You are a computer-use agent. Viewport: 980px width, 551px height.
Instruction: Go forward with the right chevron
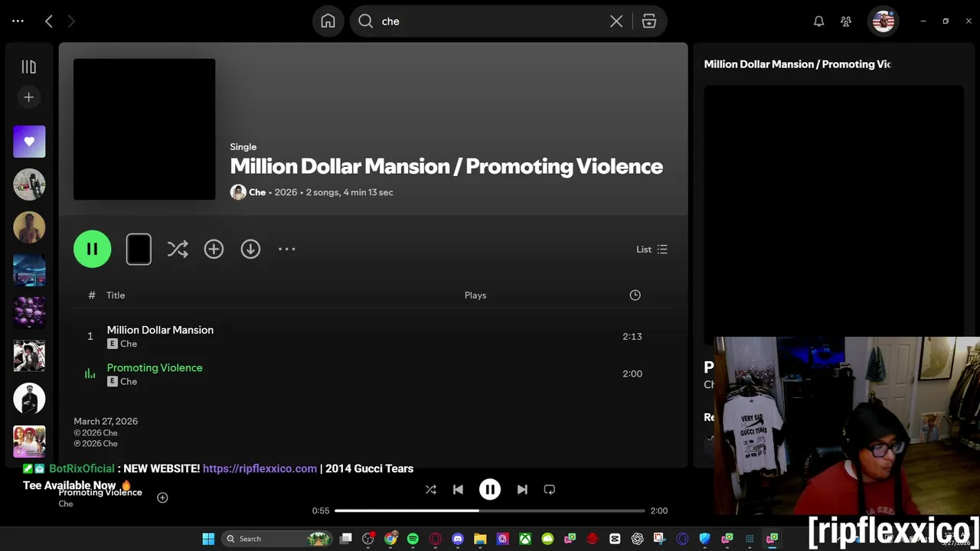(x=71, y=21)
